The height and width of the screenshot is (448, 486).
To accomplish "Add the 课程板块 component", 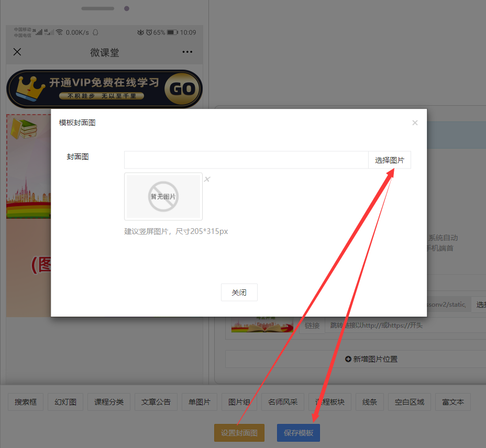I will click(x=330, y=402).
